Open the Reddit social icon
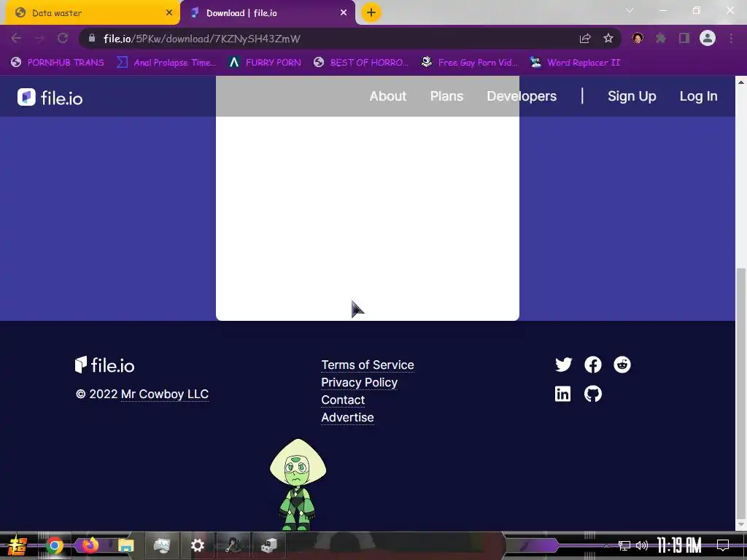Image resolution: width=747 pixels, height=560 pixels. tap(622, 365)
